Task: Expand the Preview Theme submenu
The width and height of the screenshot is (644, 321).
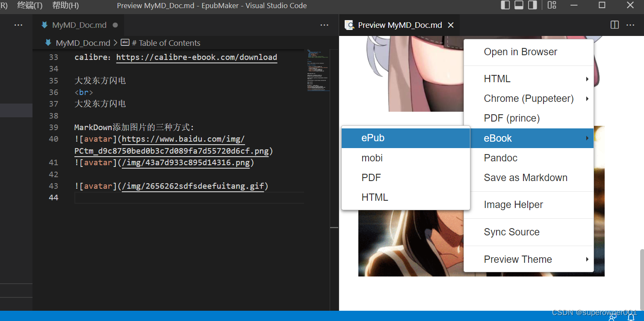Action: click(529, 259)
